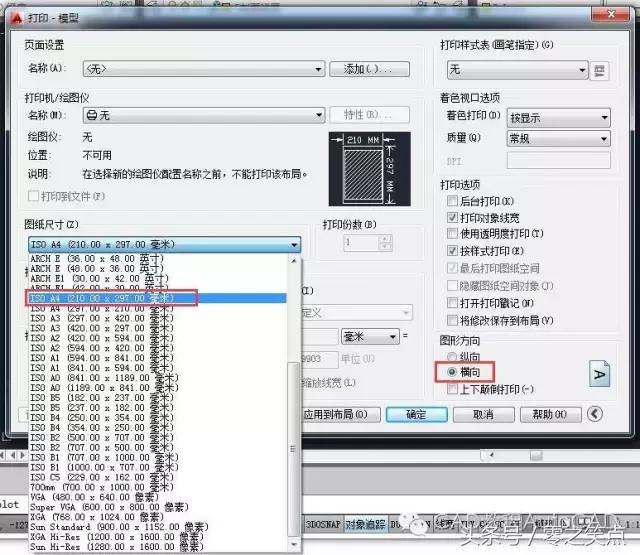Enable 使用透明度打印 checkbox
Screen dimensions: 640x555
click(x=452, y=234)
